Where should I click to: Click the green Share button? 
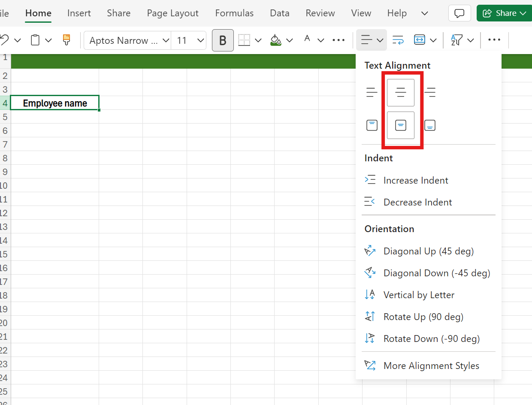coord(504,13)
